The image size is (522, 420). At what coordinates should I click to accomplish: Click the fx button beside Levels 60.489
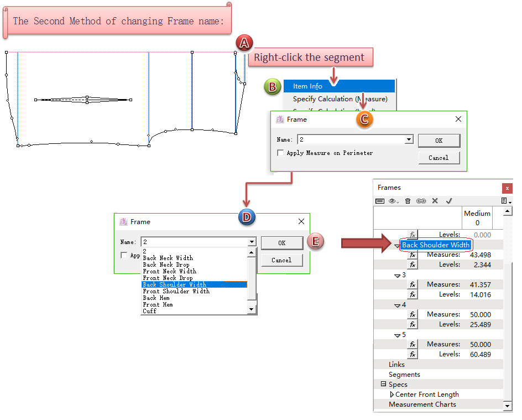pyautogui.click(x=413, y=354)
